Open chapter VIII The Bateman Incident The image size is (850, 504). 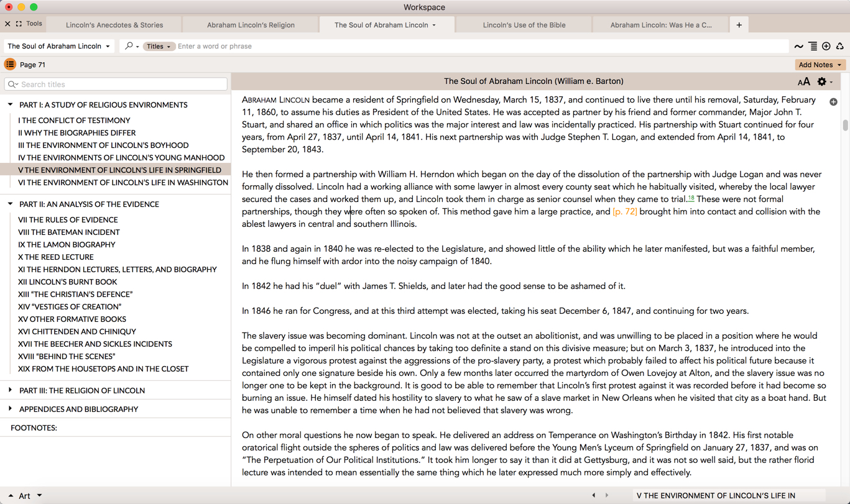click(x=69, y=232)
